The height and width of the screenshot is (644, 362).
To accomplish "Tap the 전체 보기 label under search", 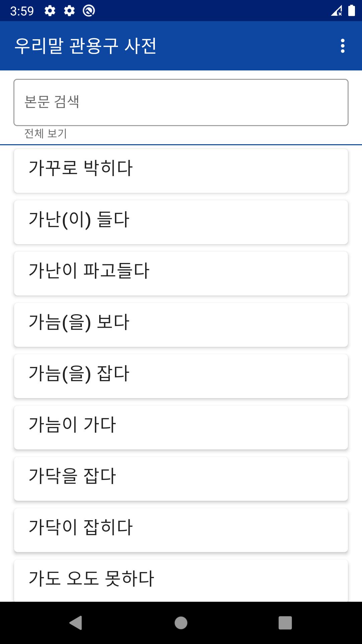I will point(46,133).
